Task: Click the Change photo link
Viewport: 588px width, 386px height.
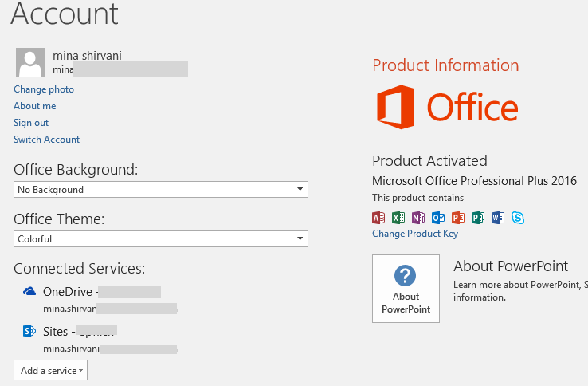Action: pos(44,89)
